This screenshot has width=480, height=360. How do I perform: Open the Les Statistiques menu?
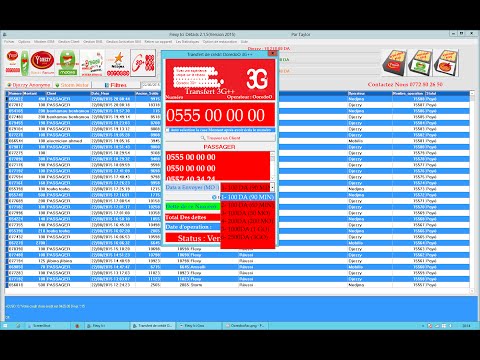[x=187, y=42]
